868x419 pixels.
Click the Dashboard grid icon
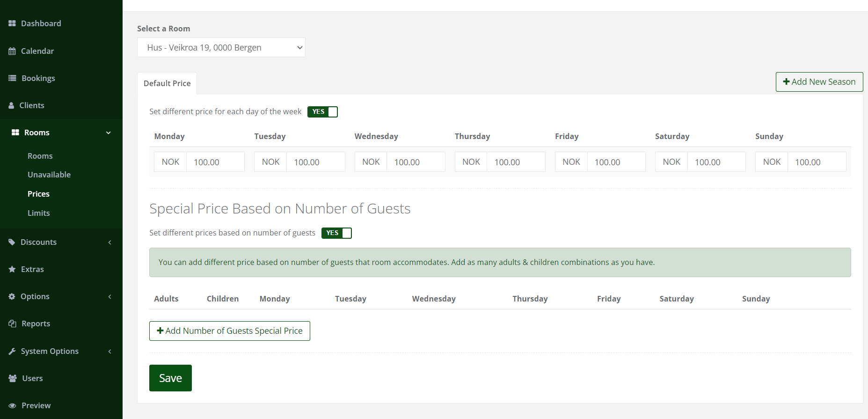point(12,23)
